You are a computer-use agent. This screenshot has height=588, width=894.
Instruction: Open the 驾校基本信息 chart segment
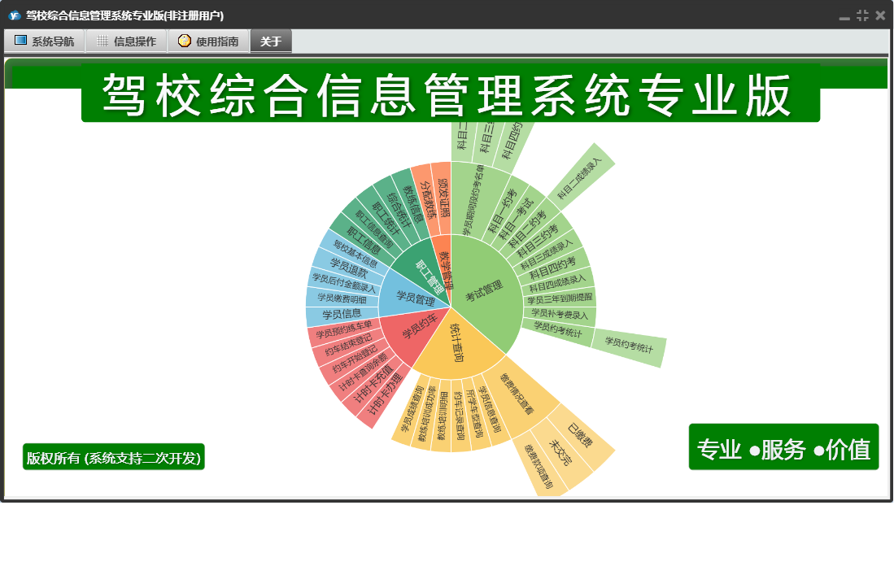tap(355, 254)
